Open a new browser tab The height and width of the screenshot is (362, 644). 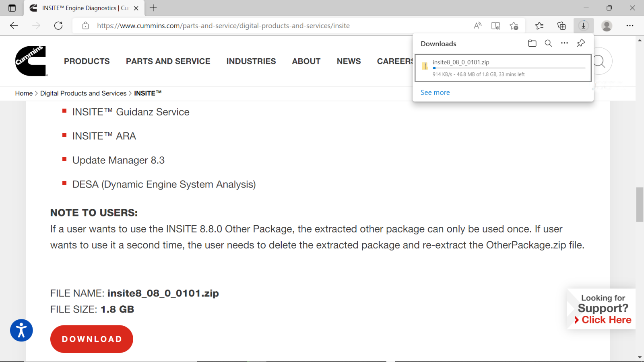coord(153,8)
